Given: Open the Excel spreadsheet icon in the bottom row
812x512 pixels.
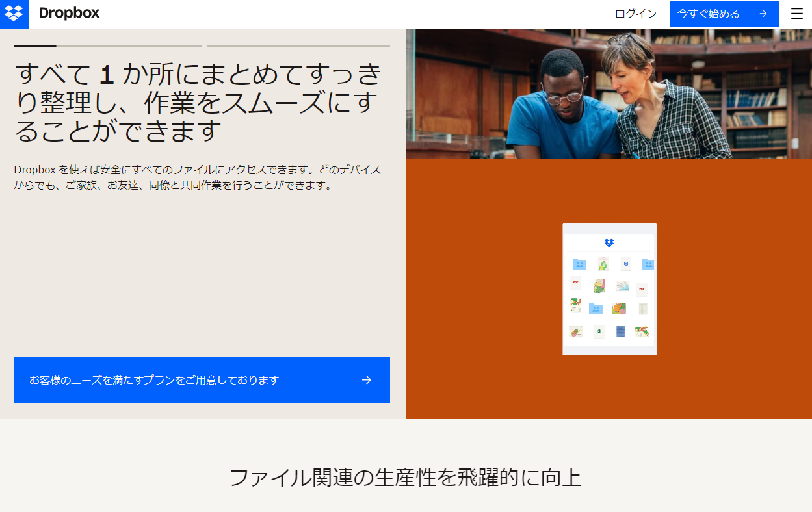Looking at the screenshot, I should (599, 331).
